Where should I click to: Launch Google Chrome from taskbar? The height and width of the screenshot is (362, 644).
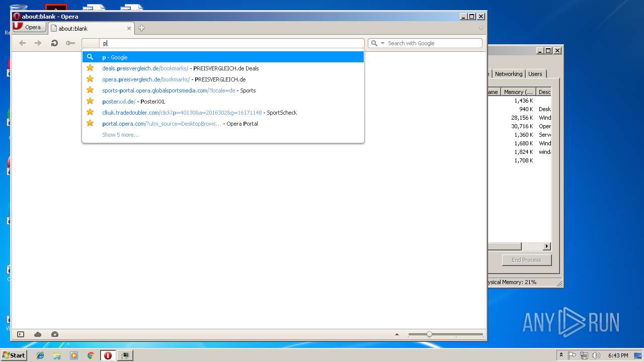(x=91, y=355)
